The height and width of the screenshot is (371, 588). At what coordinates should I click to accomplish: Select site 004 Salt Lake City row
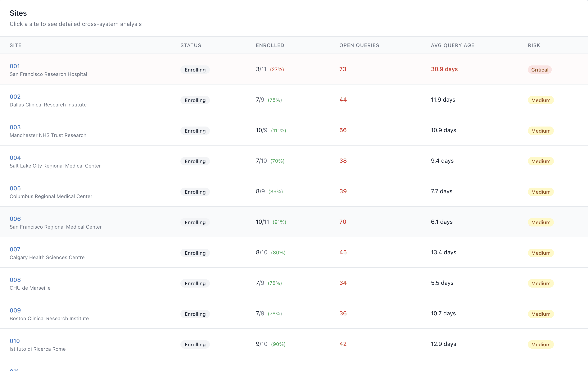(x=15, y=158)
